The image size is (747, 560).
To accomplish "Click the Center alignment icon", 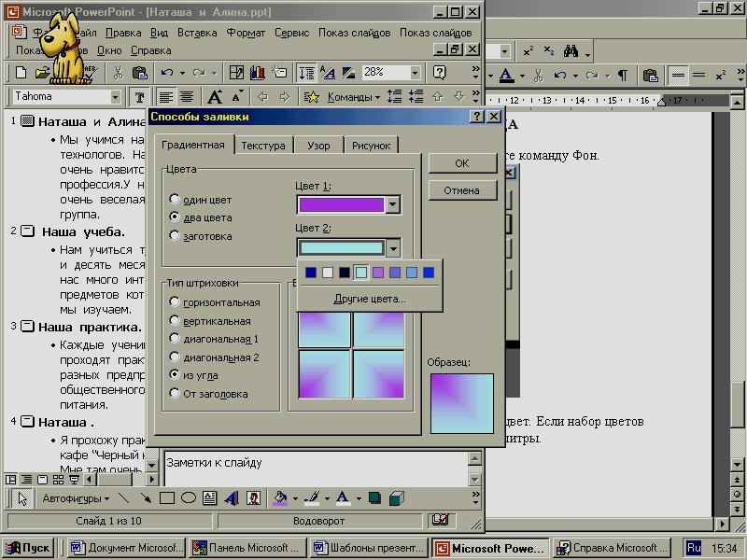I will pos(187,97).
